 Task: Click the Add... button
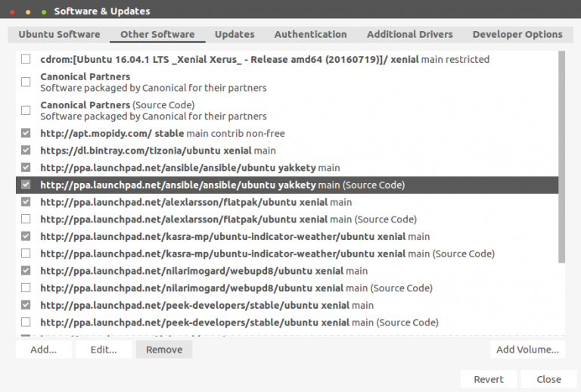point(43,350)
